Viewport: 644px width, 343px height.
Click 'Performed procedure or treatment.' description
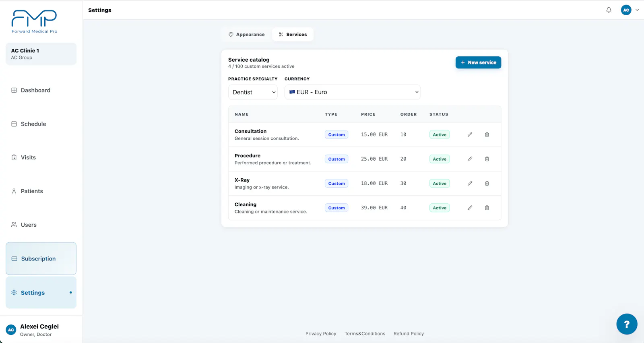tap(273, 163)
